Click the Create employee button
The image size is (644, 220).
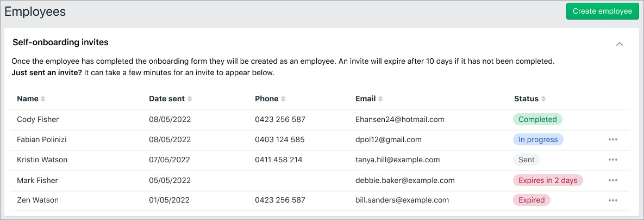click(602, 11)
